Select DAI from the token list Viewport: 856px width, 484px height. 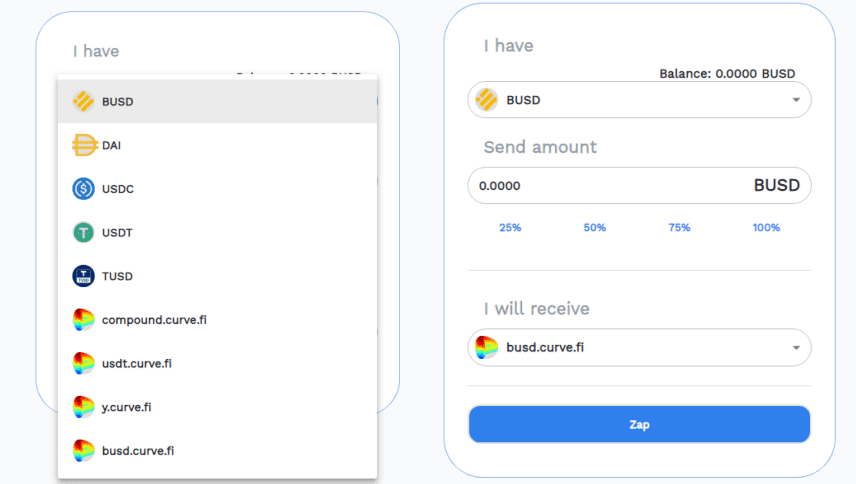click(x=112, y=145)
